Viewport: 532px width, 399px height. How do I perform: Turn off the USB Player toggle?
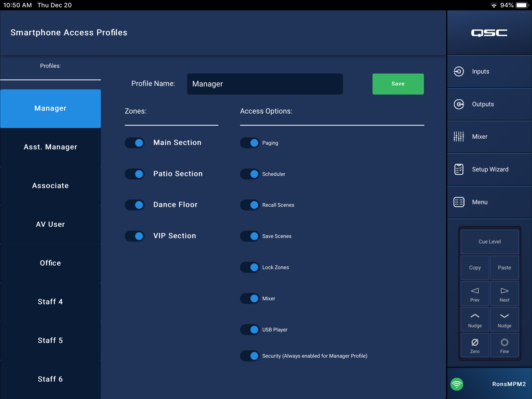pos(250,329)
